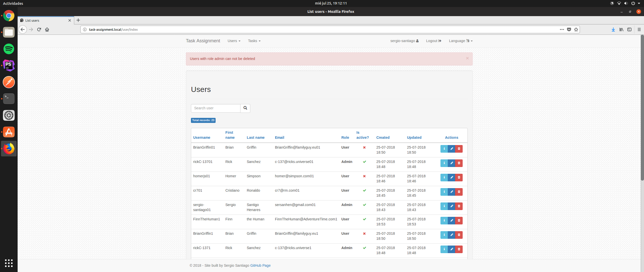This screenshot has width=644, height=272.
Task: Click the page vertical scrollbar
Action: [642, 108]
